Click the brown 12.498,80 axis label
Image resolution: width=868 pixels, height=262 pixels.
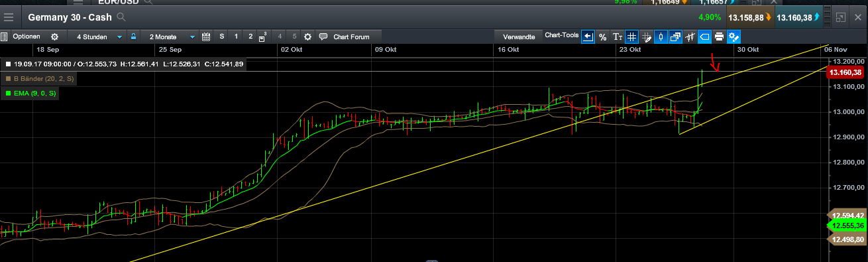click(x=847, y=239)
